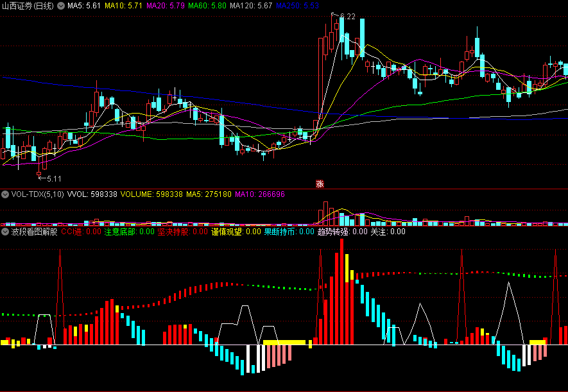This screenshot has height=392, width=568.
Task: Select the 波段看图解股 indicator name
Action: pyautogui.click(x=35, y=232)
